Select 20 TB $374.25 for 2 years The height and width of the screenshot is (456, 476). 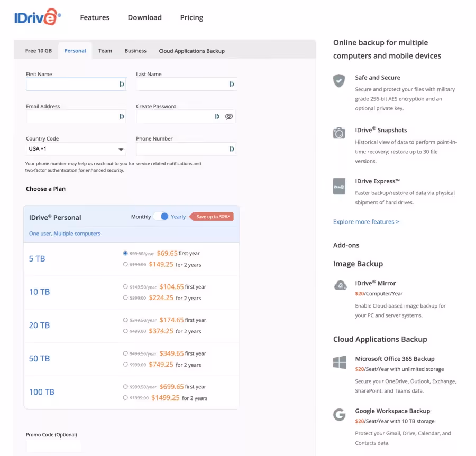tap(125, 331)
